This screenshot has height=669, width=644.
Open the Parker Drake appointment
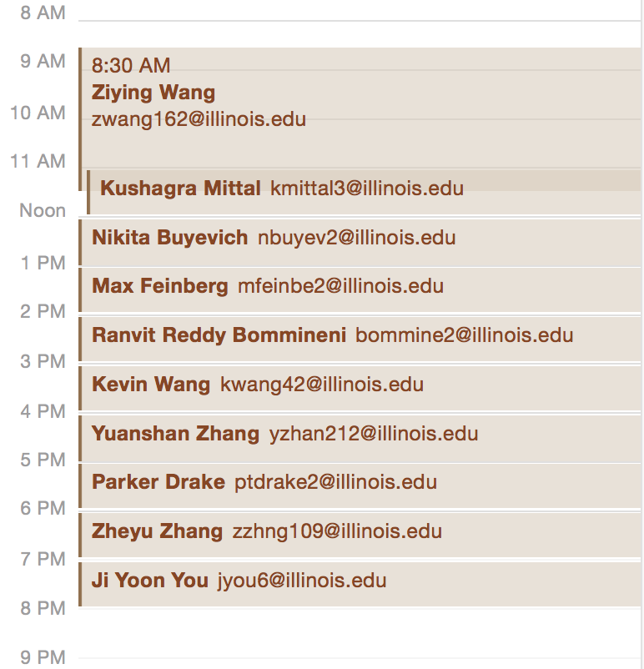tap(158, 482)
